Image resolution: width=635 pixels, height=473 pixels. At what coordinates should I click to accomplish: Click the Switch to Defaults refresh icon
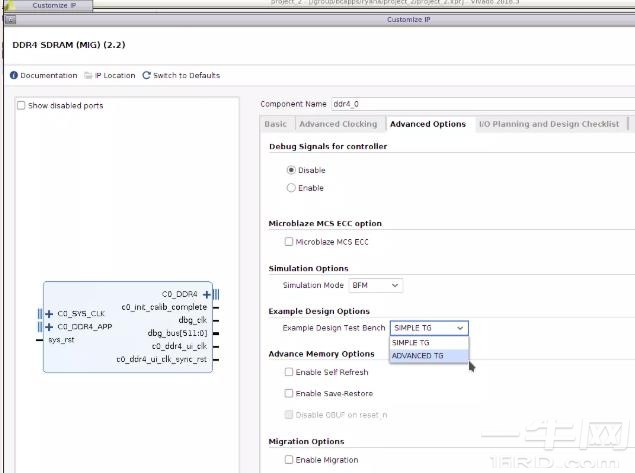coord(146,75)
